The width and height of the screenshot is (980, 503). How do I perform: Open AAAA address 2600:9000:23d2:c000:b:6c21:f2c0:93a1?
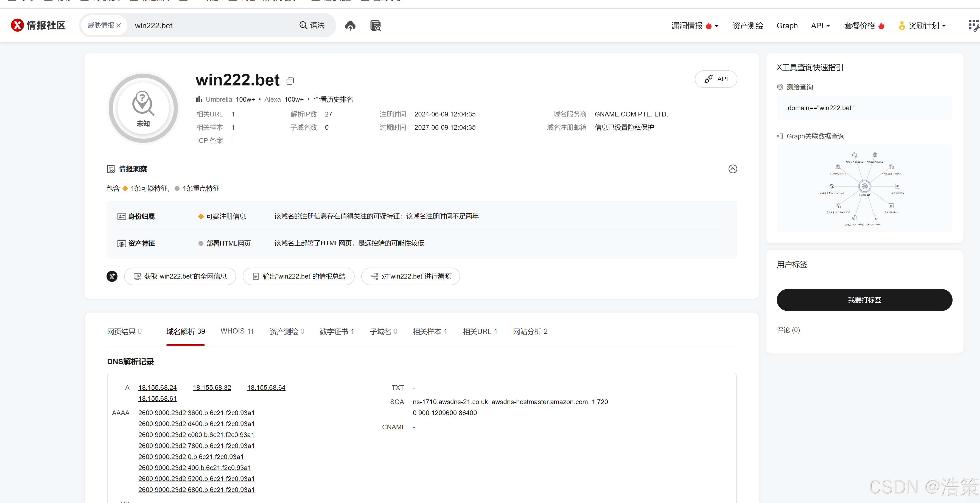point(196,435)
